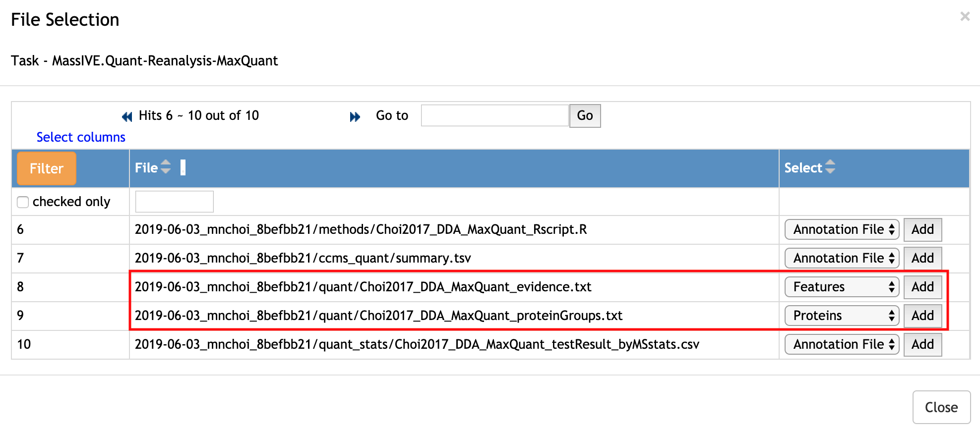
Task: Add the summary.tsv file
Action: pos(922,258)
